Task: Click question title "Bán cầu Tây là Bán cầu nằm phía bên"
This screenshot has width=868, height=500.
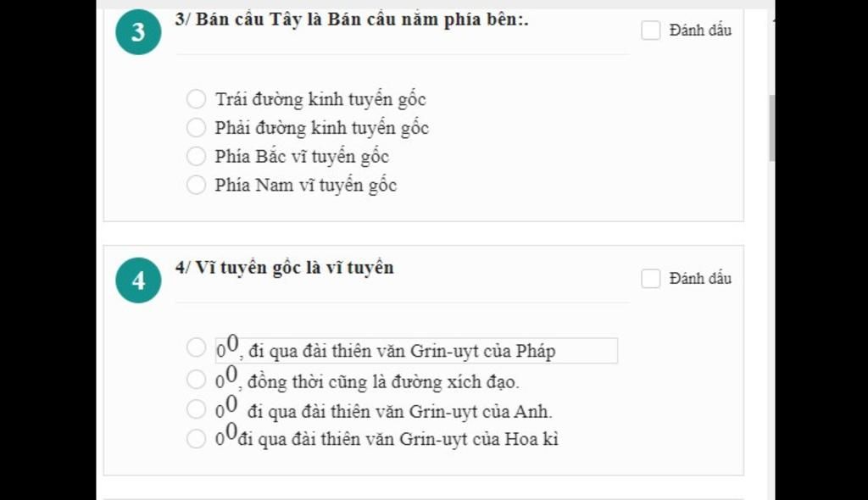Action: pos(352,20)
